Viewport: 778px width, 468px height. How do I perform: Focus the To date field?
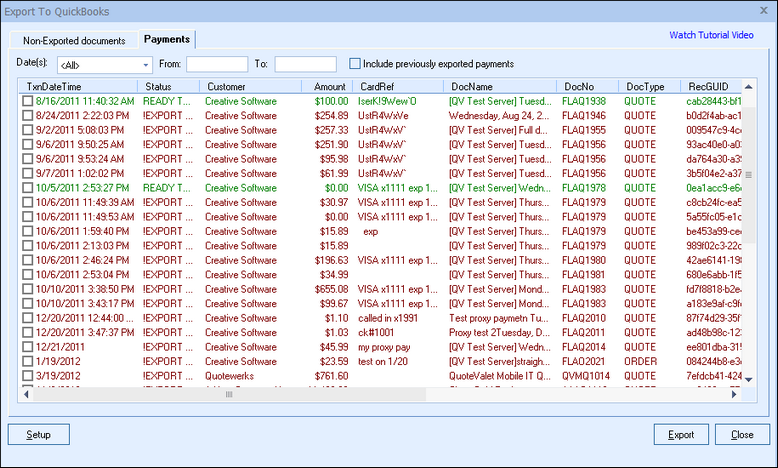pos(305,65)
